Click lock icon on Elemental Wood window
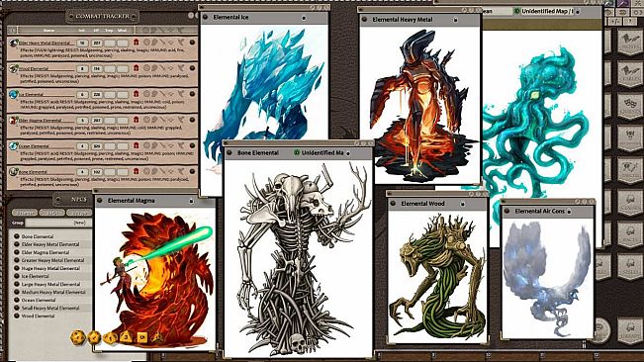The width and height of the screenshot is (644, 362). (462, 204)
